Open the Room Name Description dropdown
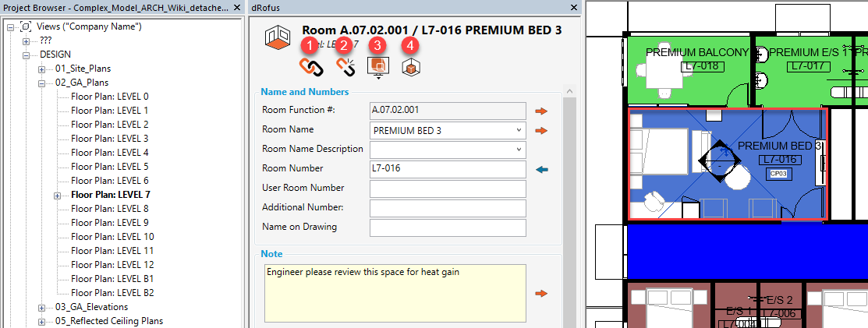 pyautogui.click(x=519, y=150)
